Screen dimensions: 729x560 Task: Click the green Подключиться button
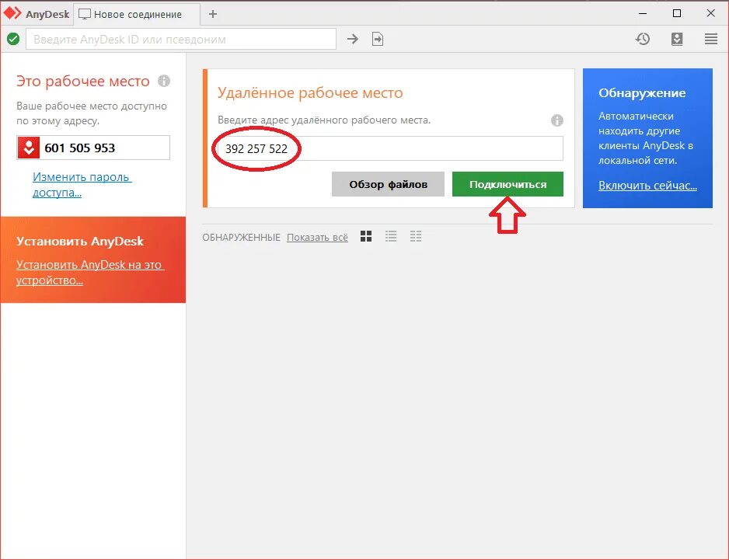click(508, 184)
